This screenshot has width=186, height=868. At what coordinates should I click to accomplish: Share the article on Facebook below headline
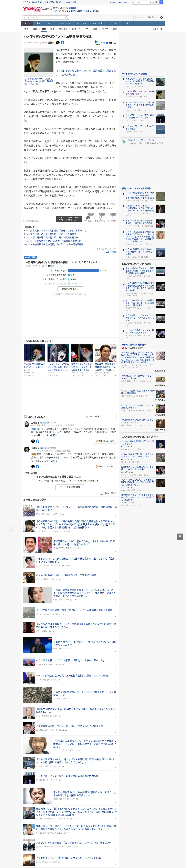pos(62,43)
